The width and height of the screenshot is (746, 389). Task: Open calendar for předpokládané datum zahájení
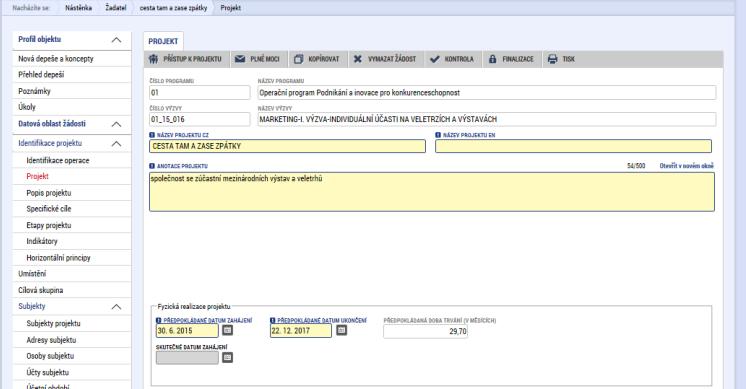(x=227, y=330)
